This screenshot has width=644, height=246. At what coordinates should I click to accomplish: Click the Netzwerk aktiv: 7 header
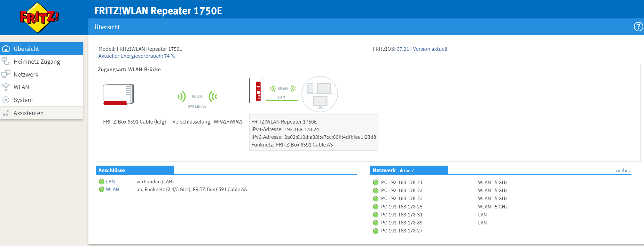409,170
